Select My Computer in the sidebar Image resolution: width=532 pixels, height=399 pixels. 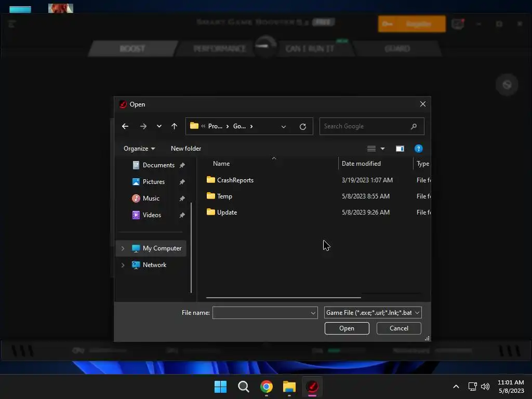click(162, 248)
